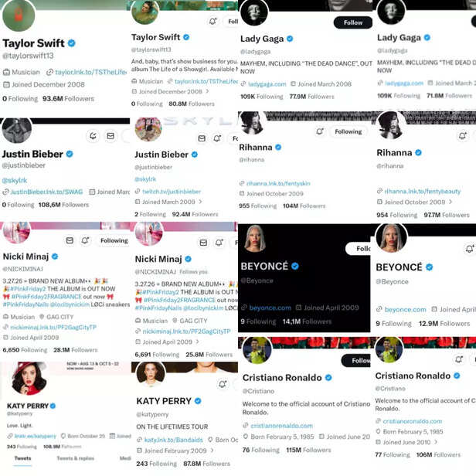Click the bell icon on Cristiano Ronaldo's right profile
The height and width of the screenshot is (476, 476).
point(459,359)
